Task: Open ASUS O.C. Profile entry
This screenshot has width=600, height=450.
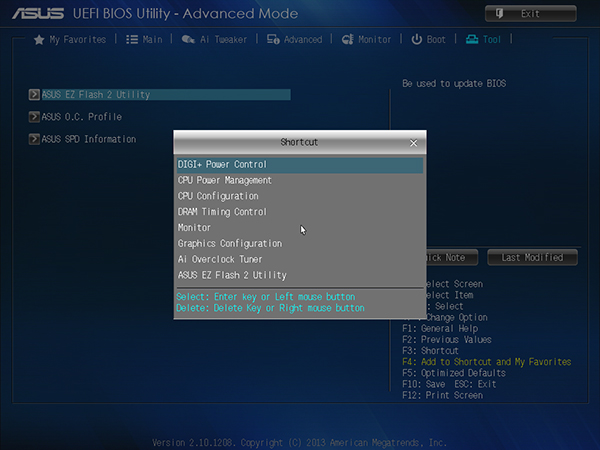Action: pos(82,117)
